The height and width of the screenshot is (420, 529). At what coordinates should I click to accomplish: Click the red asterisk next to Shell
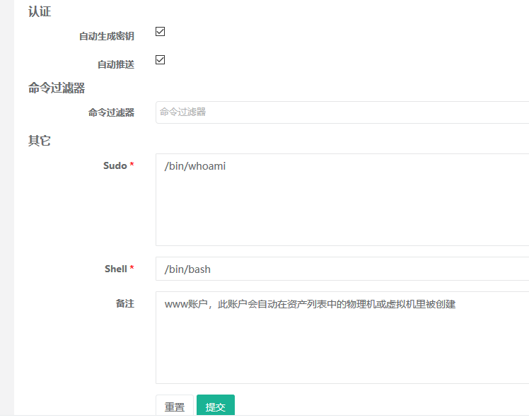(x=132, y=269)
